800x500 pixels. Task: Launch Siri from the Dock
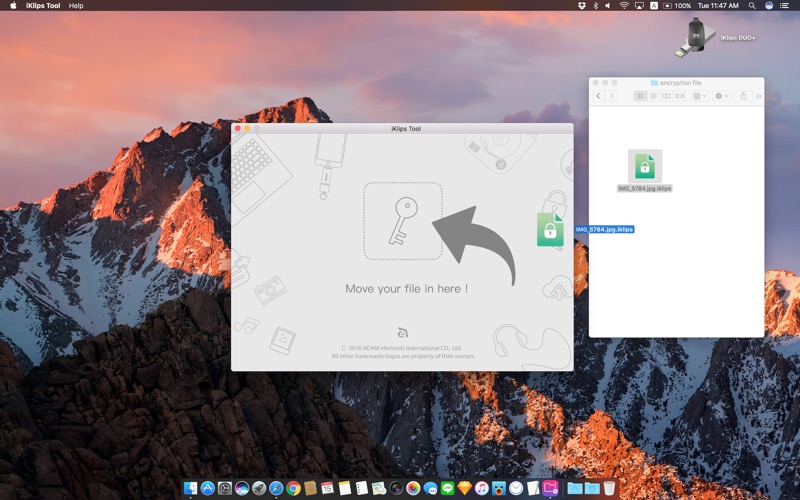242,488
